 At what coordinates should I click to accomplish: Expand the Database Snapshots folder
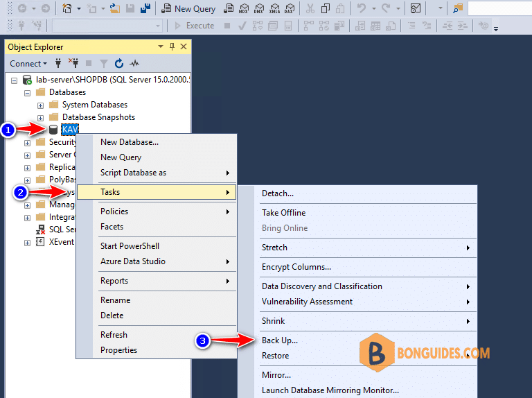(x=40, y=118)
